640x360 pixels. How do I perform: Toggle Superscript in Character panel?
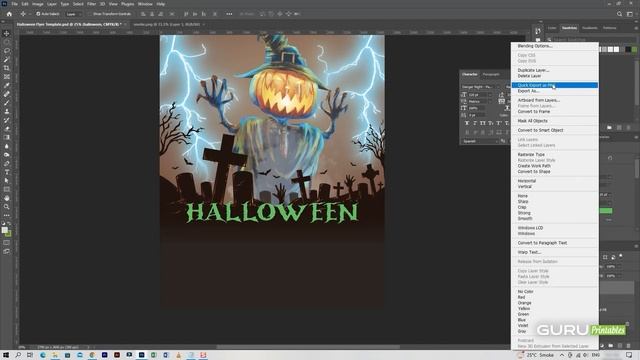[x=499, y=123]
